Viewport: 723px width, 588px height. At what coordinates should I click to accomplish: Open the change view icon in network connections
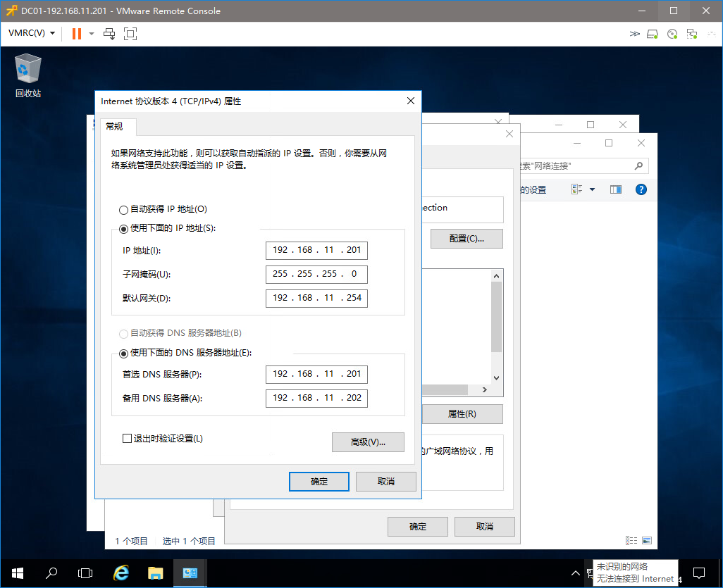pyautogui.click(x=577, y=189)
